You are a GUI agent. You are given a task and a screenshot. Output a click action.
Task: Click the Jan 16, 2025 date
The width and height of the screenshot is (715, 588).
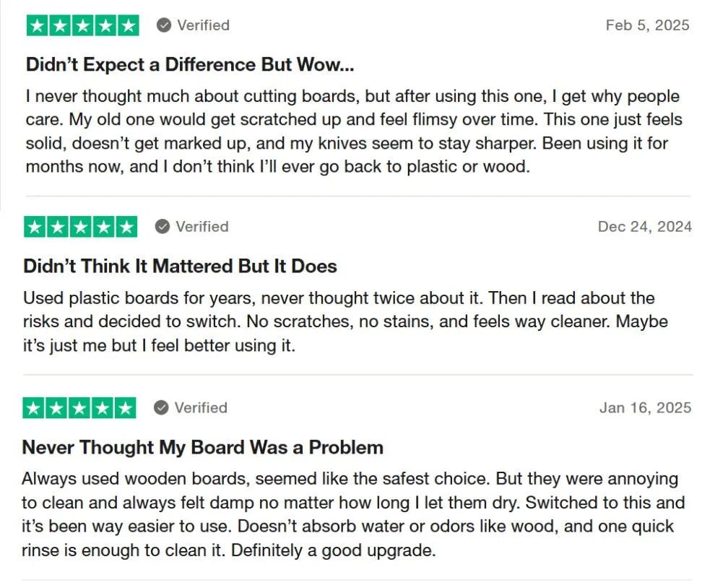coord(645,407)
